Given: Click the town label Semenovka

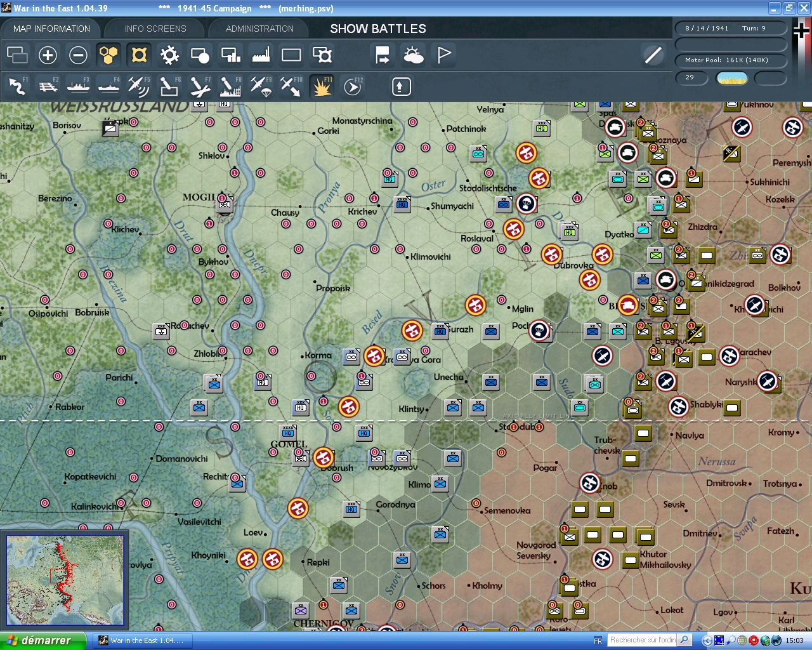Looking at the screenshot, I should click(507, 510).
